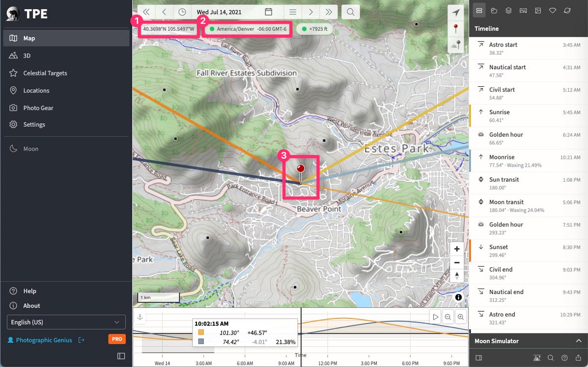Toggle right panel layout icon

479,358
